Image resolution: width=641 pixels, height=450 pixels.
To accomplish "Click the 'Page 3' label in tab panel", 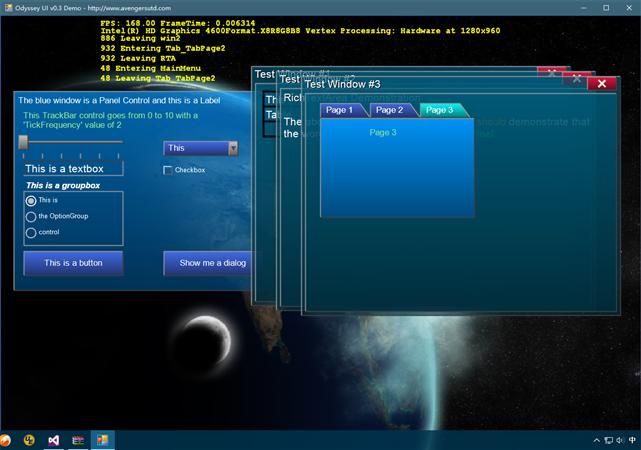I will (x=383, y=132).
